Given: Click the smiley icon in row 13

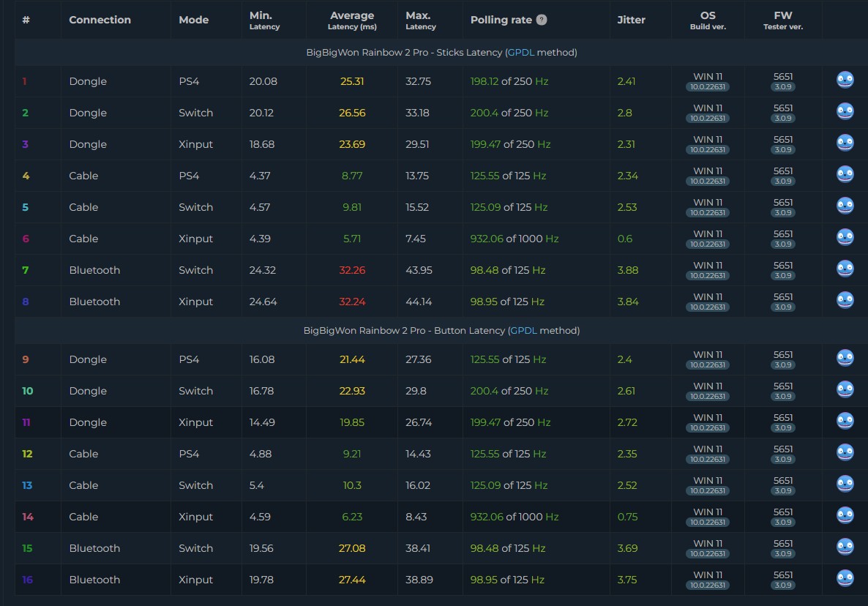Looking at the screenshot, I should (845, 485).
